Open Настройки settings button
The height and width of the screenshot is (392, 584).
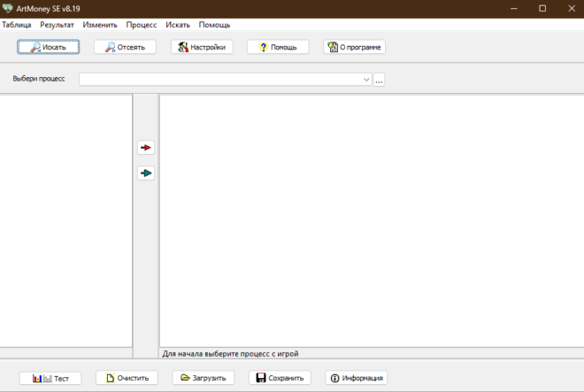click(202, 47)
